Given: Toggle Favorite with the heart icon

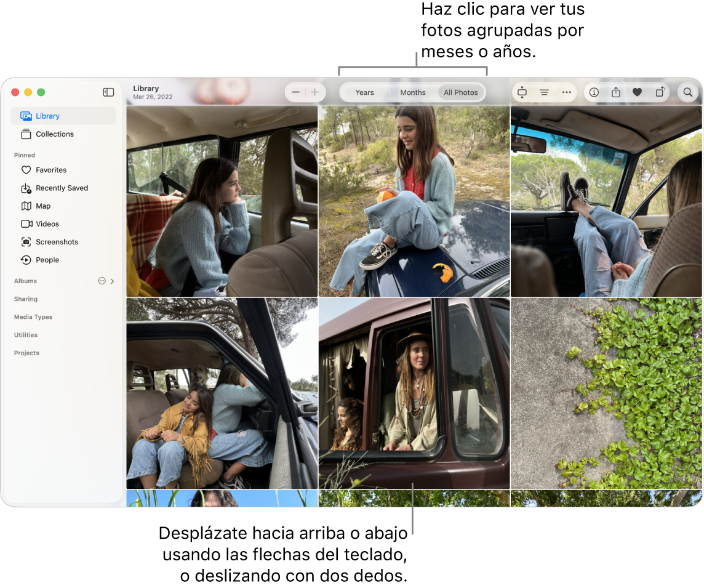Looking at the screenshot, I should (637, 92).
